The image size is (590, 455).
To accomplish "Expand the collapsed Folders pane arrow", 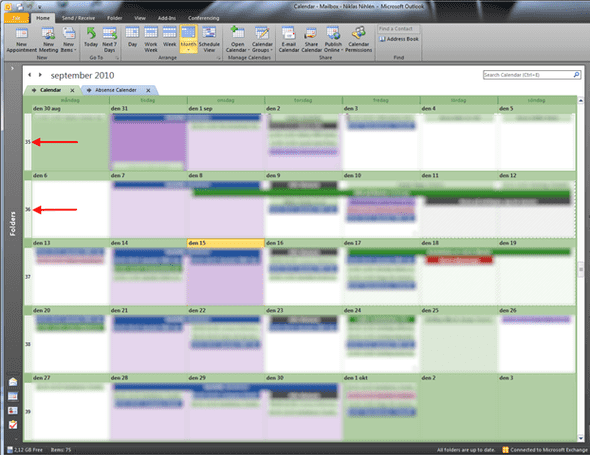I will coord(12,68).
